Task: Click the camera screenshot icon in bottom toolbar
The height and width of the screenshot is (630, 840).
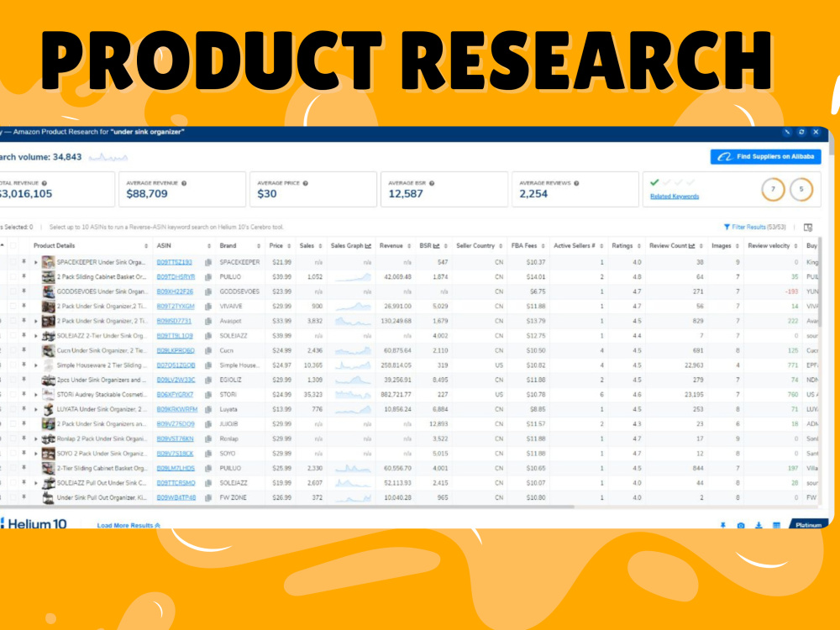Action: click(741, 526)
